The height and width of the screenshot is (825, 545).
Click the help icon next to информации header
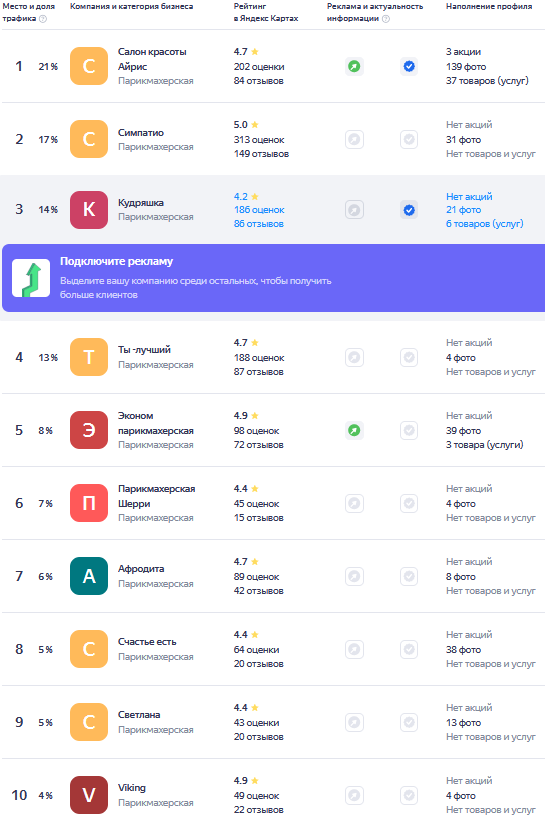pyautogui.click(x=386, y=18)
